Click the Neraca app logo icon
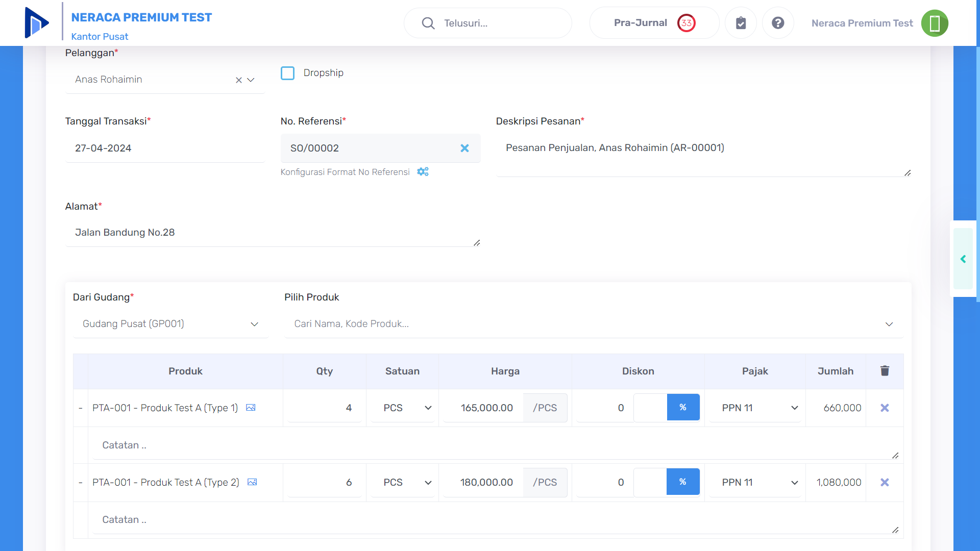Screen dimensions: 980x551 tap(37, 23)
